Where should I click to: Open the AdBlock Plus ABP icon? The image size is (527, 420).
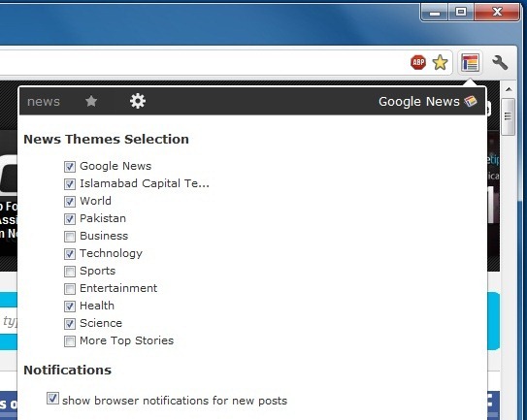pyautogui.click(x=418, y=62)
